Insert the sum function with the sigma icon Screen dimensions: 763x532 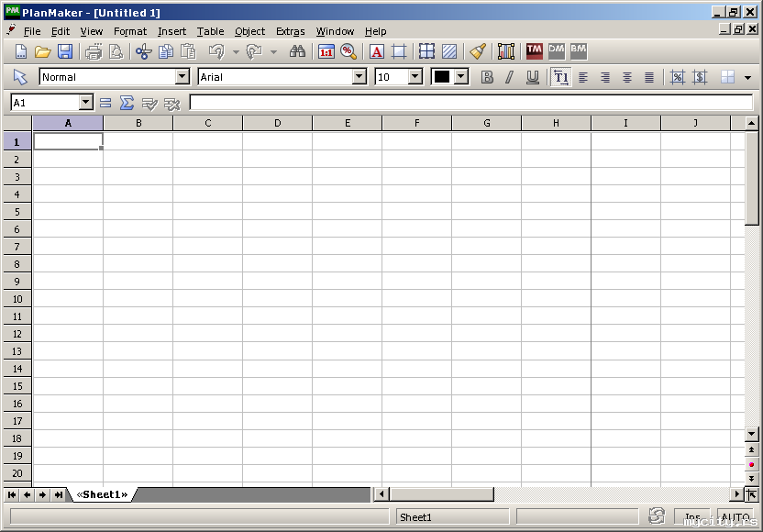[x=127, y=103]
